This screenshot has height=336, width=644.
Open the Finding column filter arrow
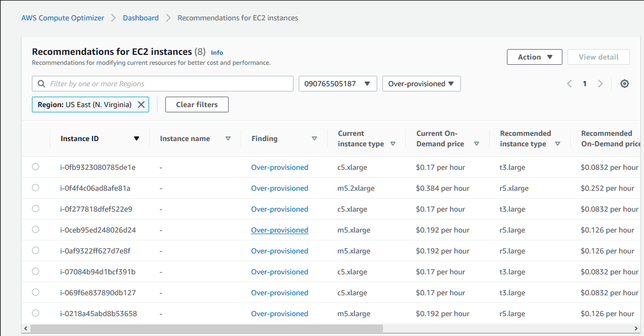click(x=314, y=138)
